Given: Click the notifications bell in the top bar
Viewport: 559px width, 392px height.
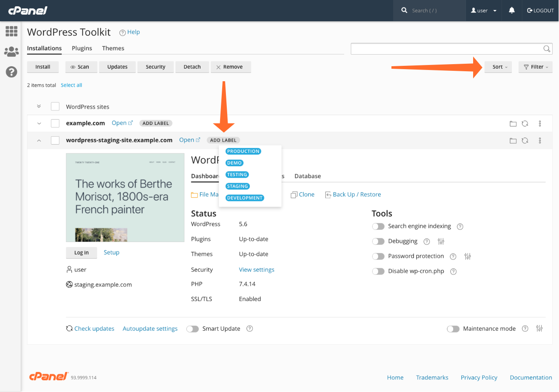Looking at the screenshot, I should click(x=511, y=10).
